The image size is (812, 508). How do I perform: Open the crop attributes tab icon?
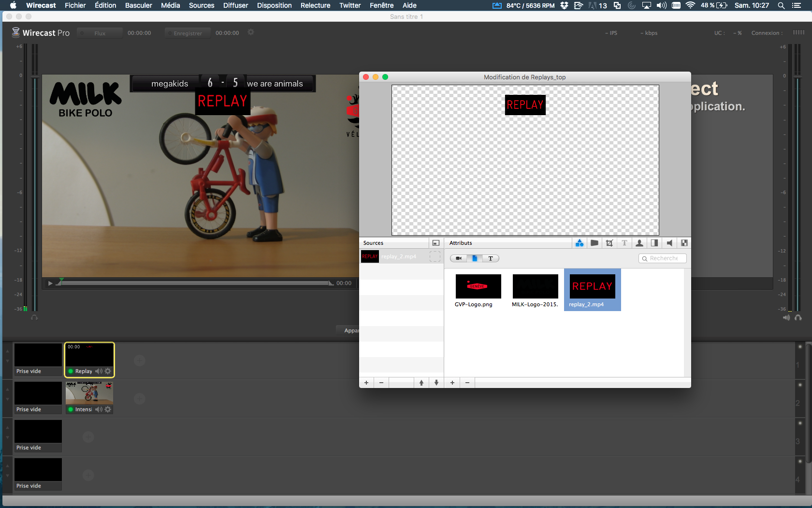pyautogui.click(x=609, y=243)
